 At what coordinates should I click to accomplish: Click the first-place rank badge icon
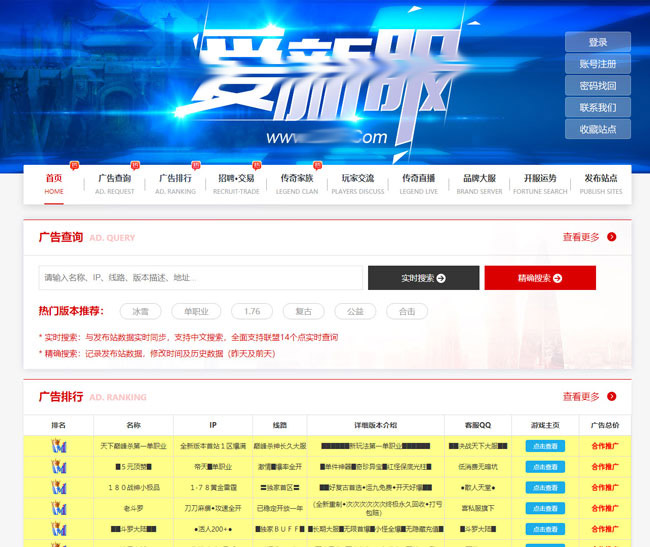(x=59, y=445)
